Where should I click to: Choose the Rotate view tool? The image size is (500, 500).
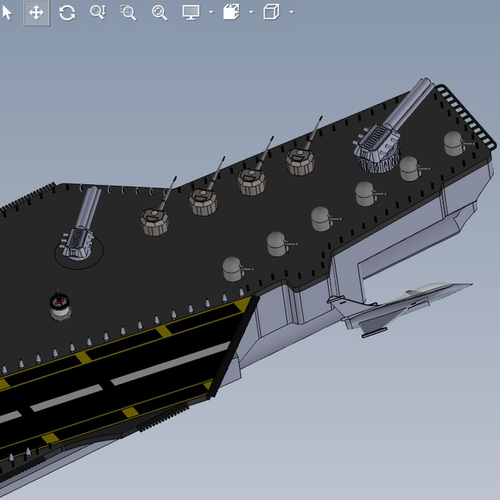point(67,13)
